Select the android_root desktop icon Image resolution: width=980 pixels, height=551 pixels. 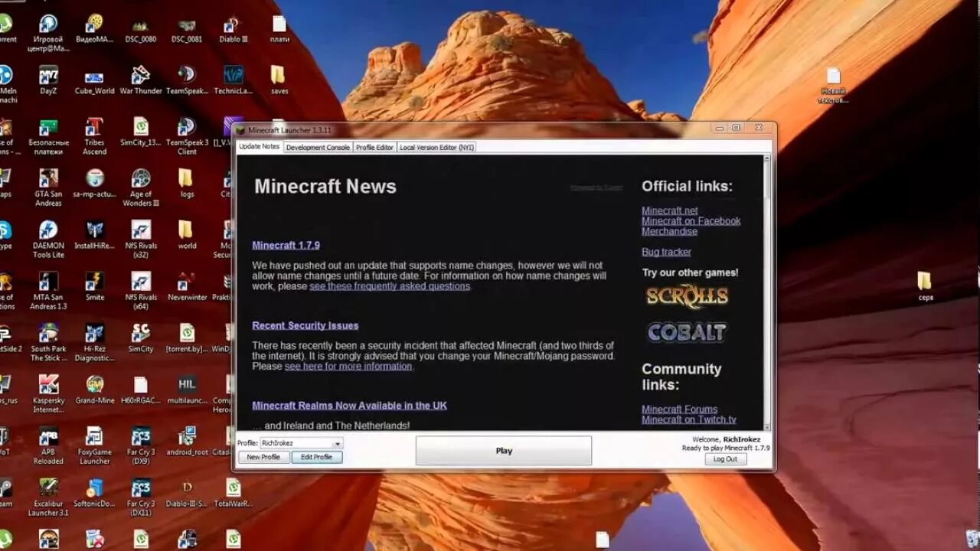pyautogui.click(x=187, y=441)
